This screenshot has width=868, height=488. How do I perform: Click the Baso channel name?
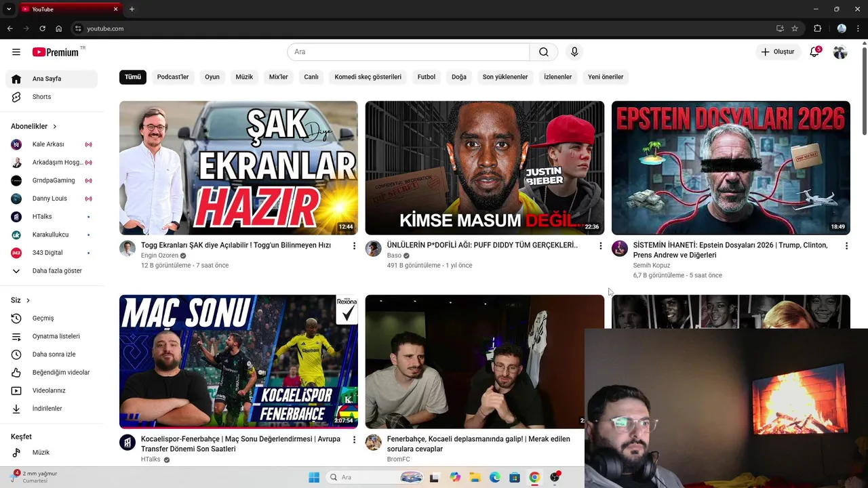394,256
